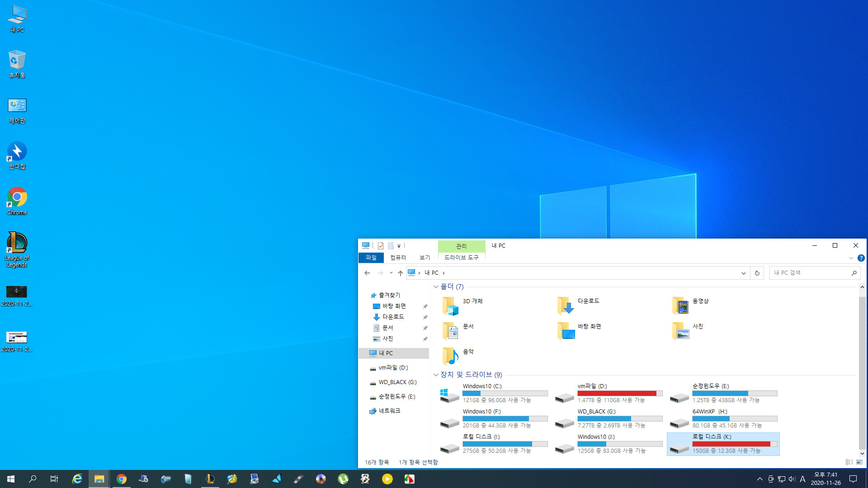Viewport: 868px width, 488px height.
Task: Select the Windows10 (F:) drive
Action: tap(494, 418)
